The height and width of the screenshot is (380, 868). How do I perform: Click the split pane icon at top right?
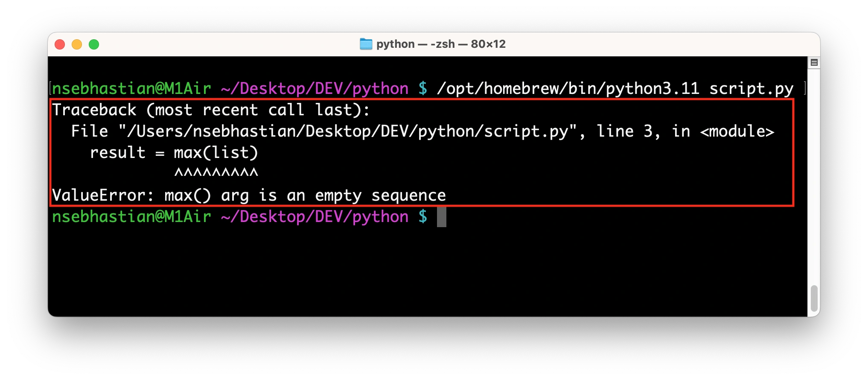[x=814, y=63]
